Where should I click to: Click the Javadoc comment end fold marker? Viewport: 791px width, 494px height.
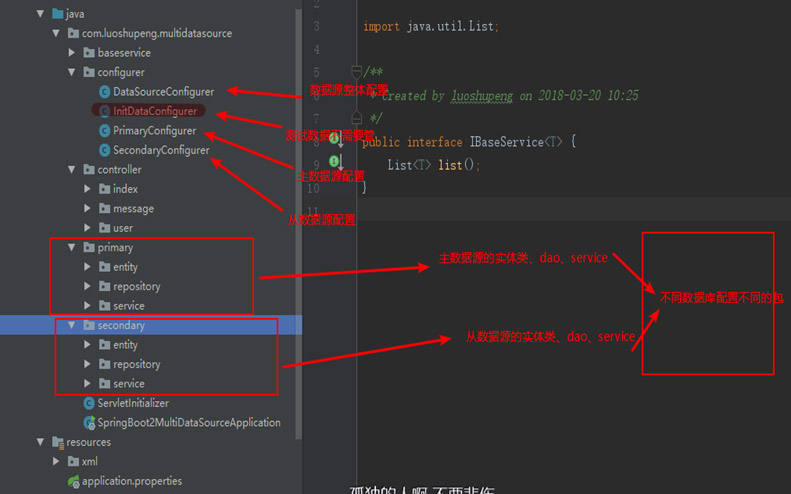(356, 118)
